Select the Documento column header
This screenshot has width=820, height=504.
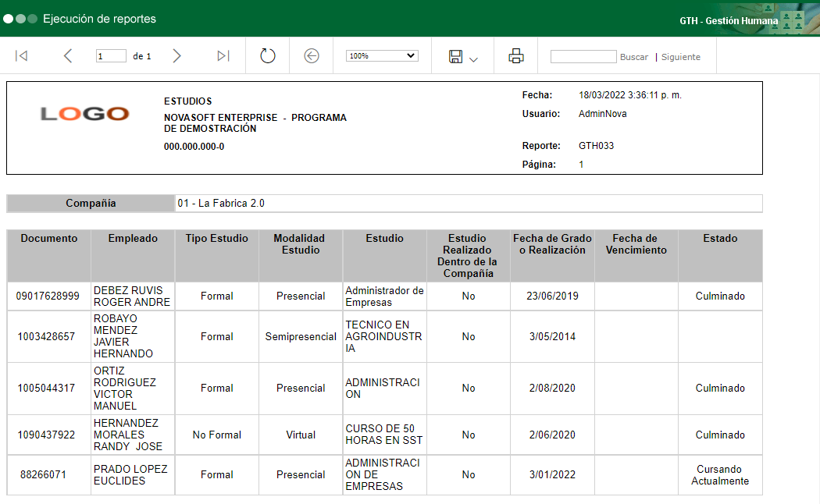pos(49,256)
